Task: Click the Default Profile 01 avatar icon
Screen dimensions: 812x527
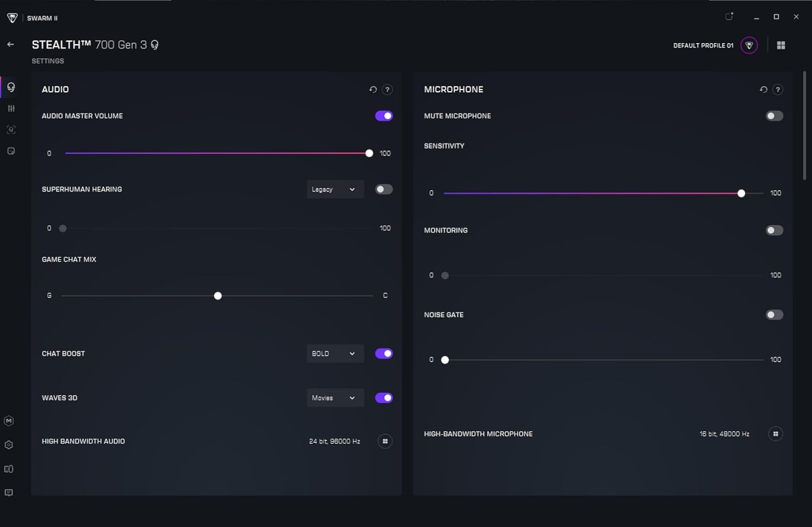Action: [749, 45]
